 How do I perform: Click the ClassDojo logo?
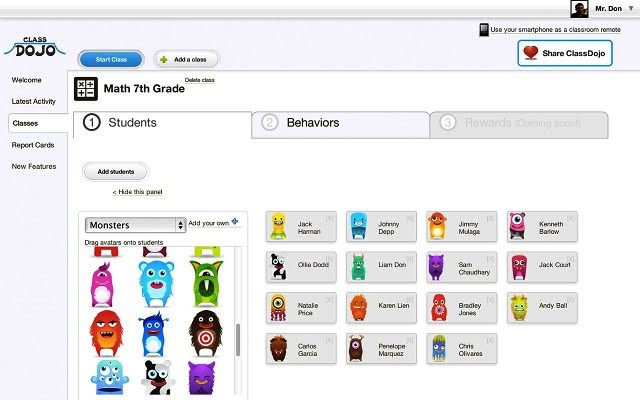35,47
